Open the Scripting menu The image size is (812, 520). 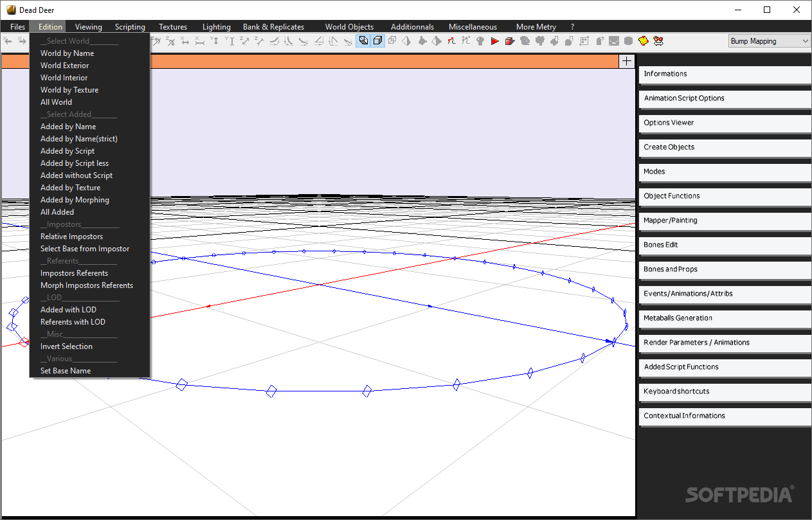pos(130,27)
